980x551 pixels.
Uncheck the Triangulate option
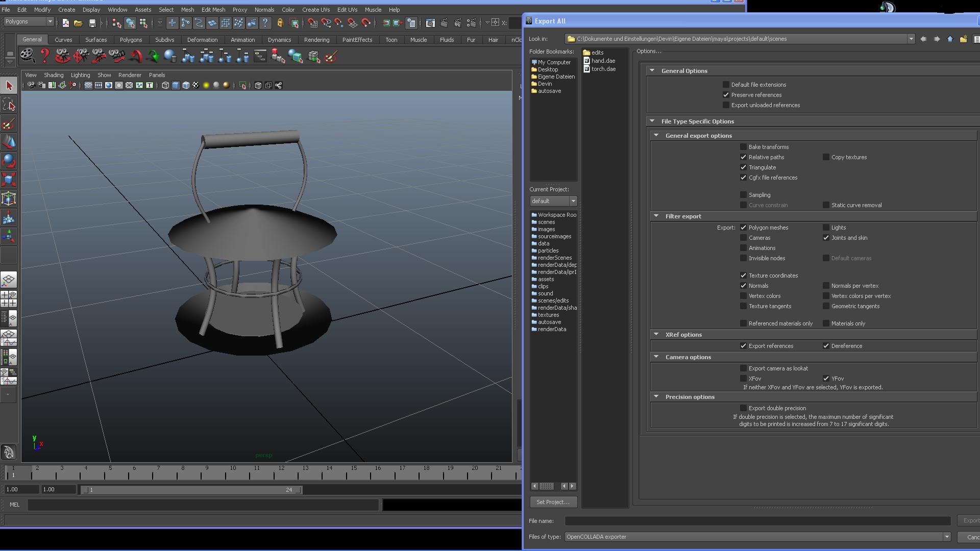click(743, 167)
